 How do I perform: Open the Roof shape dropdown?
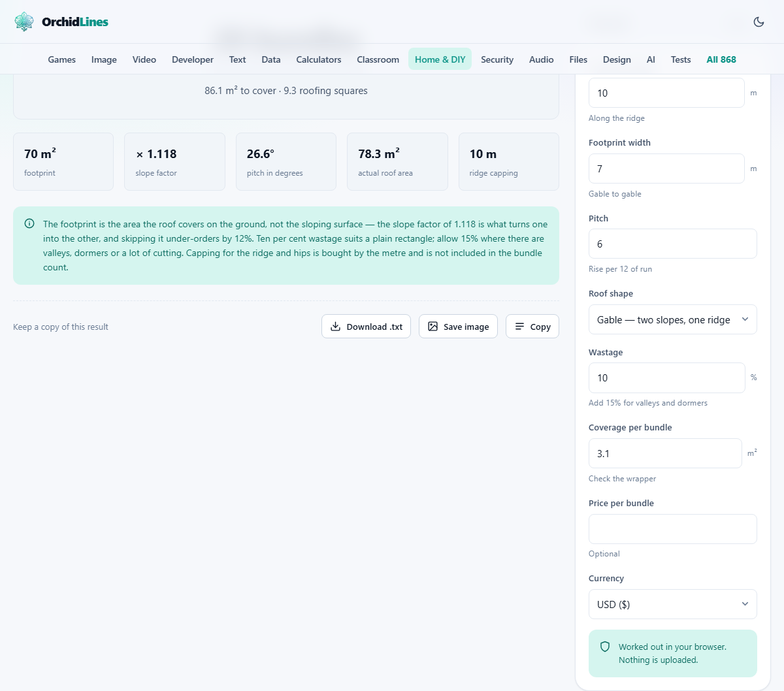click(672, 319)
